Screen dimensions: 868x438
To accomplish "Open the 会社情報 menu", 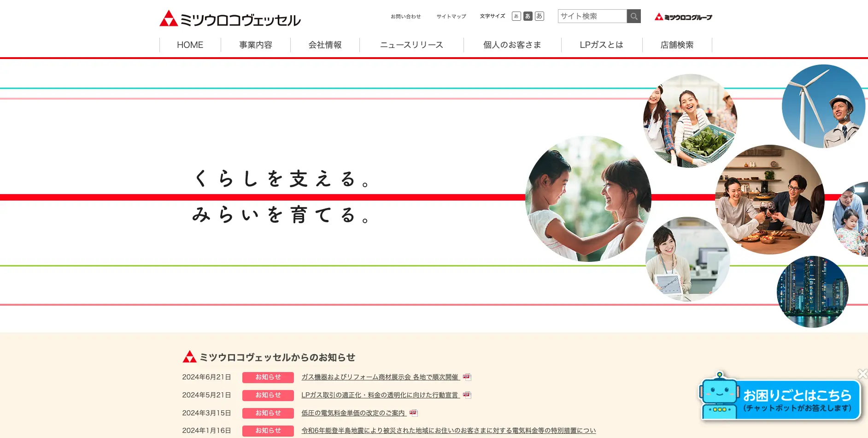I will [x=325, y=45].
